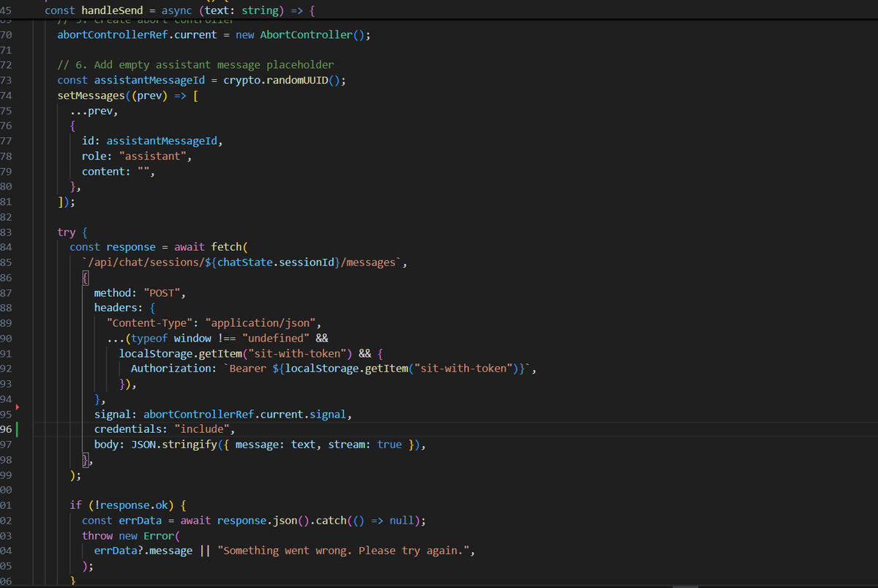Screen dimensions: 878x588
Task: Click the "typeof" keyword
Action: click(149, 339)
